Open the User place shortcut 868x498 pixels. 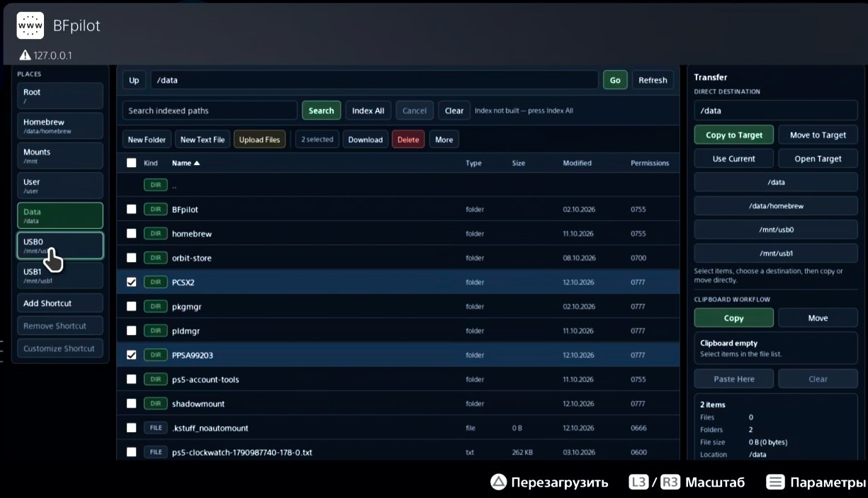(x=60, y=186)
